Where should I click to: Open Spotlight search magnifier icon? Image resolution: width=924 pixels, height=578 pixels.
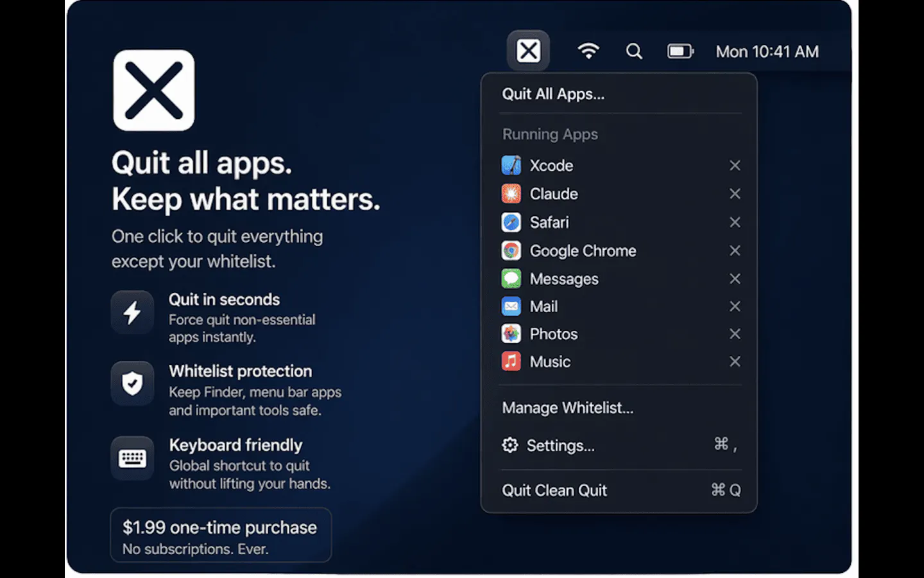click(634, 51)
